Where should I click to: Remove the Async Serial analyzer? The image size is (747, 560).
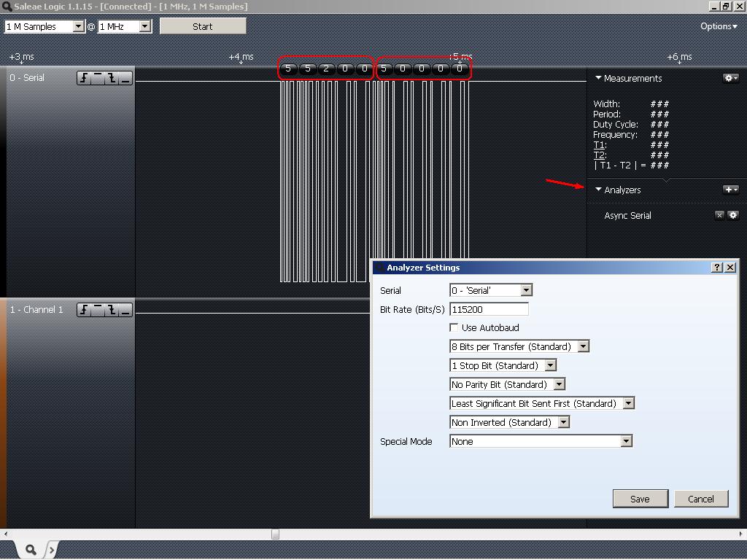[x=719, y=215]
